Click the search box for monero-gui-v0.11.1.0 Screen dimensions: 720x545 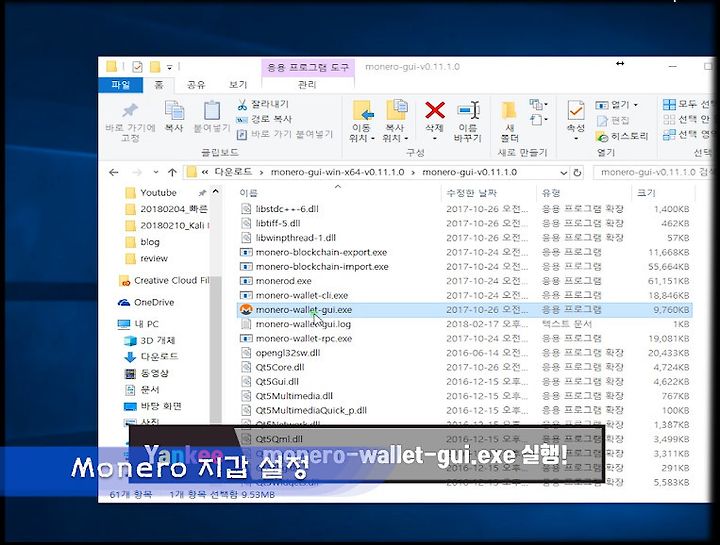click(x=652, y=173)
